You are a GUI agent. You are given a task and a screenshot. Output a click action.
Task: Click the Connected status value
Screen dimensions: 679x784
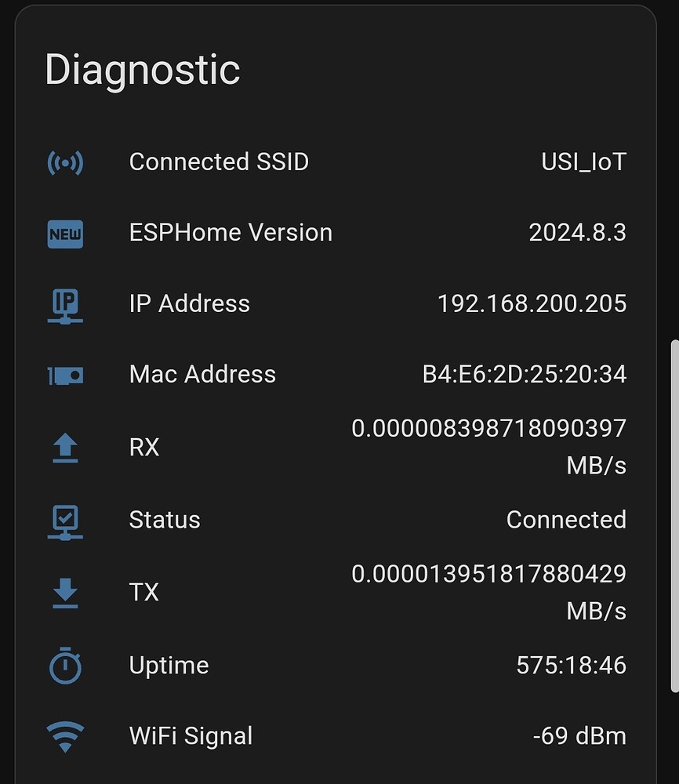tap(566, 520)
